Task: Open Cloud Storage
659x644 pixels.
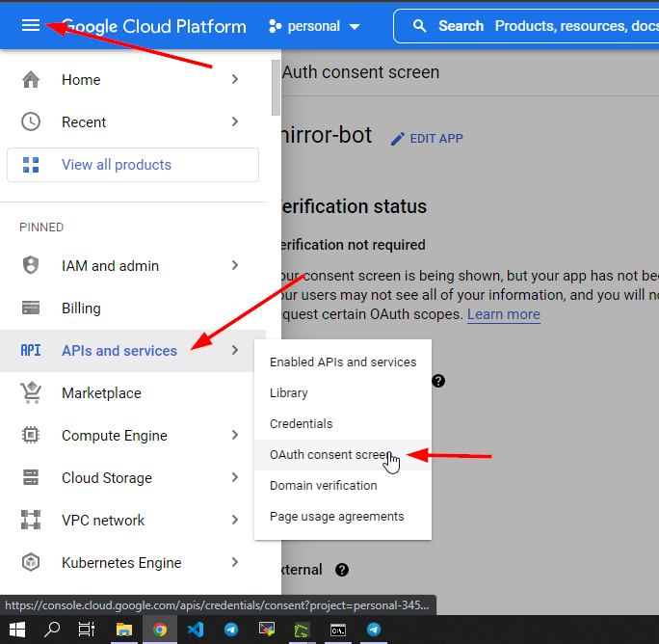Action: point(133,478)
